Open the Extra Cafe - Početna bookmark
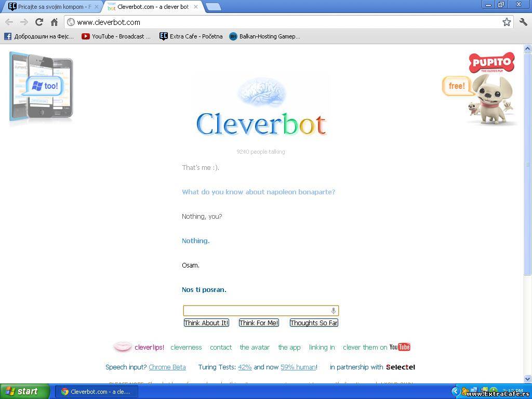This screenshot has width=532, height=399. tap(191, 36)
